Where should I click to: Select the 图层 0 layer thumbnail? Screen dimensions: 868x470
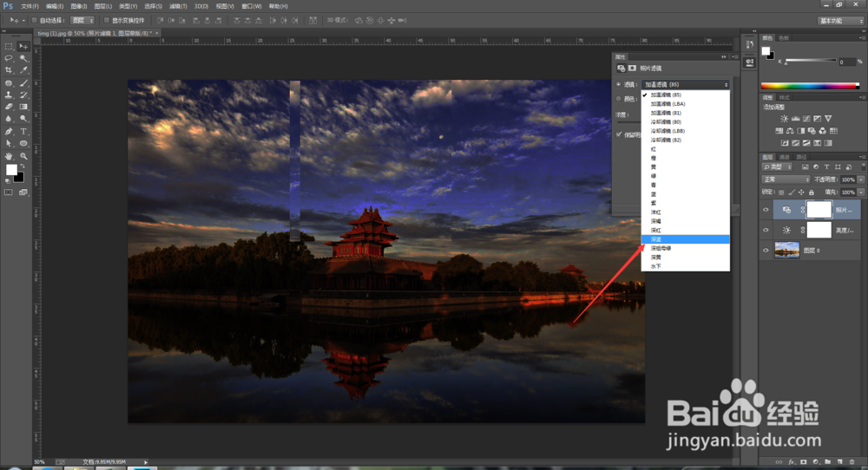coord(786,251)
